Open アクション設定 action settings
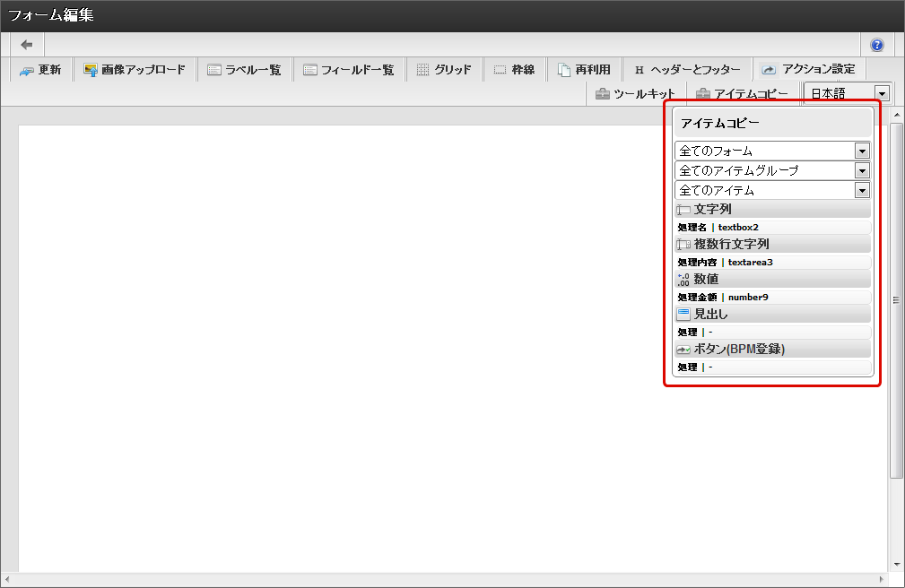The image size is (905, 588). (x=808, y=69)
